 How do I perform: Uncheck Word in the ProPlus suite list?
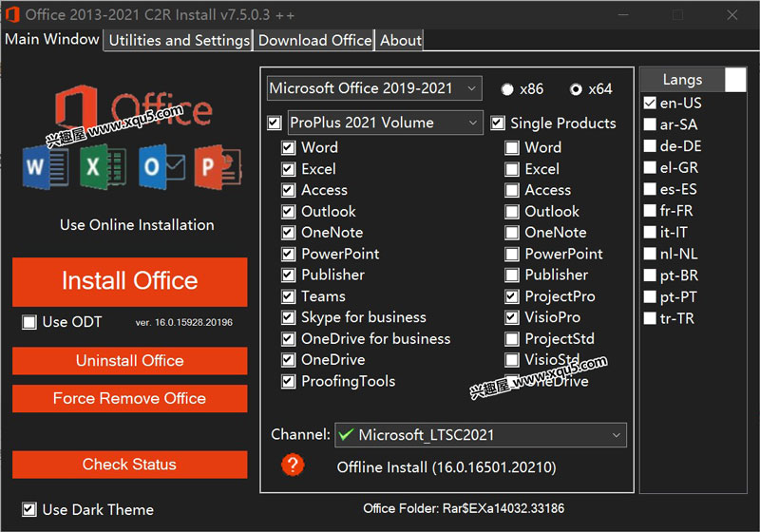pyautogui.click(x=289, y=147)
